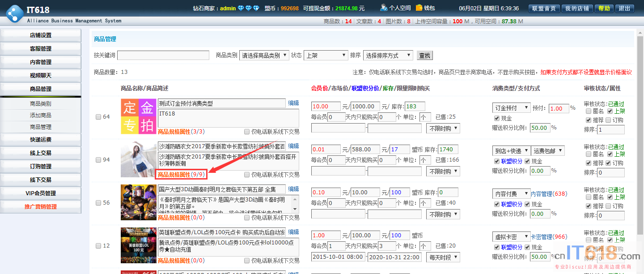Open 内容管理 sidebar menu
The width and height of the screenshot is (644, 274).
click(x=41, y=62)
